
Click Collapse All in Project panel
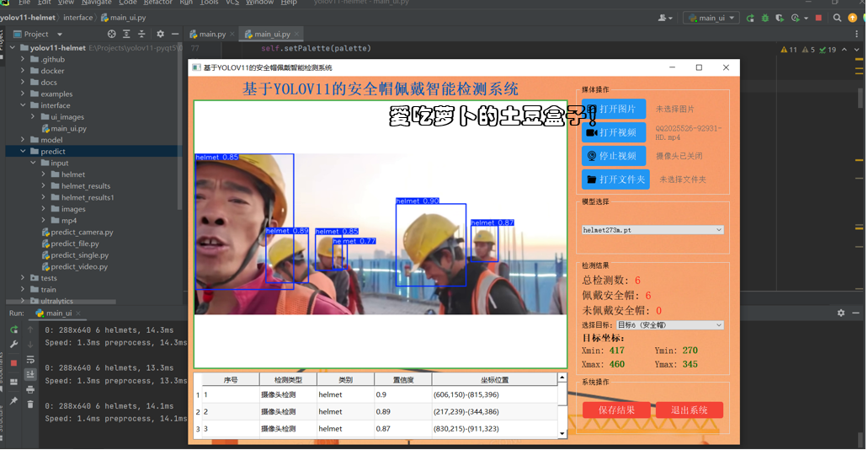[x=141, y=34]
